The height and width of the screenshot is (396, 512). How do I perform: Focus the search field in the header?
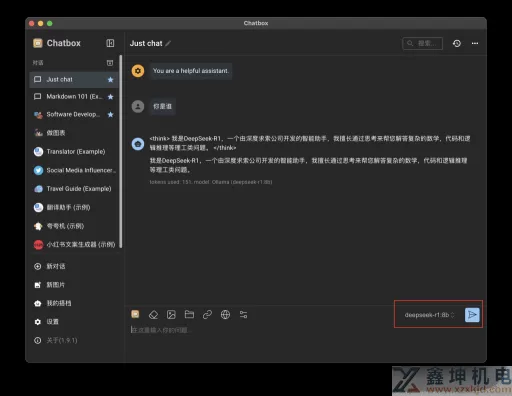(422, 43)
